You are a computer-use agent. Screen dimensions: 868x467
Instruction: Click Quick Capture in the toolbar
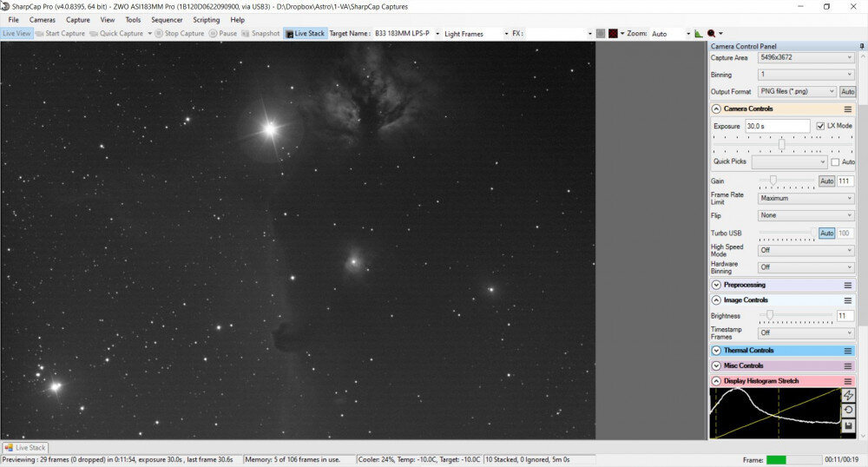[117, 33]
